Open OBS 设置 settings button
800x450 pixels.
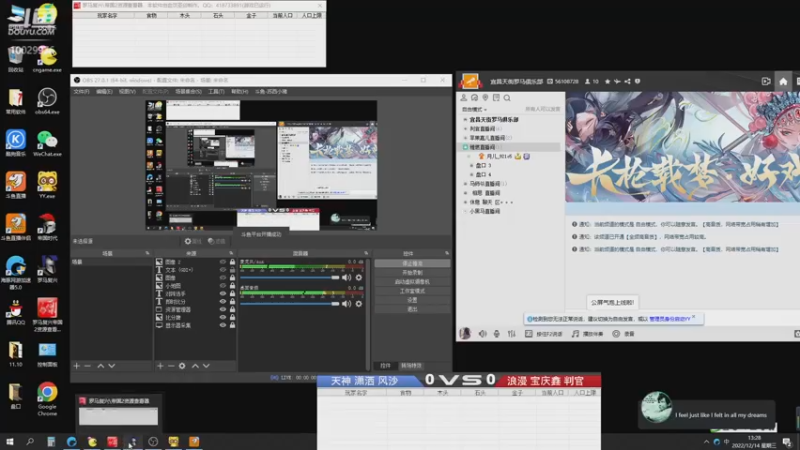click(412, 300)
